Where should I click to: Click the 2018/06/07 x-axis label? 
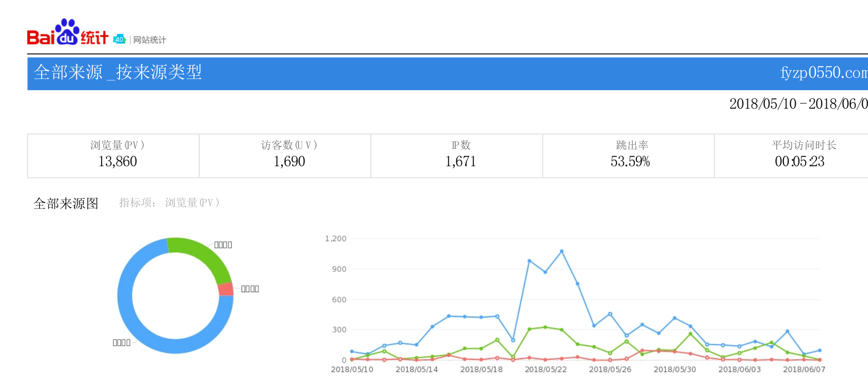pyautogui.click(x=804, y=369)
